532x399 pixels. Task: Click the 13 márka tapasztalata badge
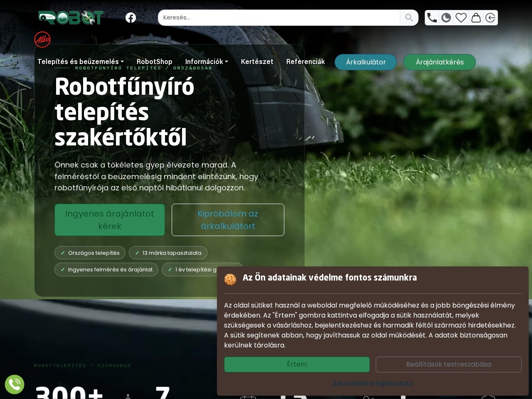pyautogui.click(x=168, y=253)
